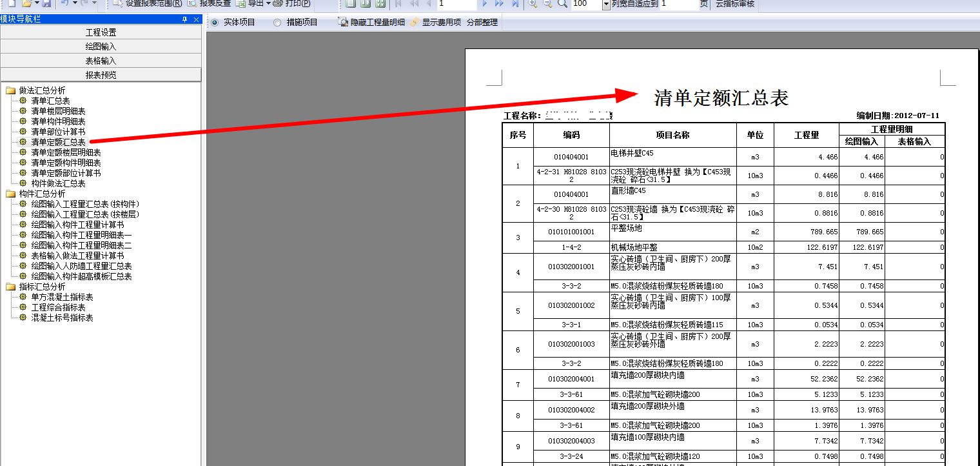Viewport: 980px width, 466px height.
Task: Select 清单定额汇总表 report
Action: tap(58, 142)
